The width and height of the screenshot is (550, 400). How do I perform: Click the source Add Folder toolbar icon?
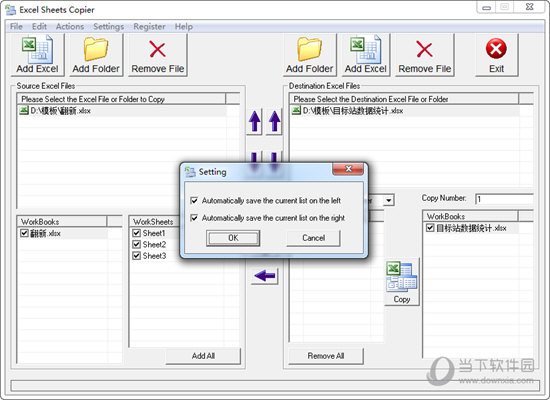(96, 49)
